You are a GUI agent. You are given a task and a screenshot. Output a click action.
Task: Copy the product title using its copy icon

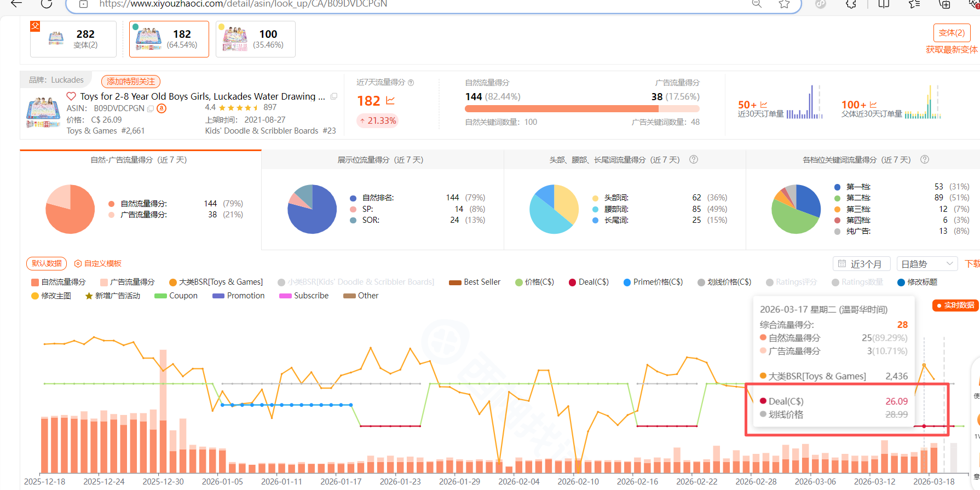(334, 96)
